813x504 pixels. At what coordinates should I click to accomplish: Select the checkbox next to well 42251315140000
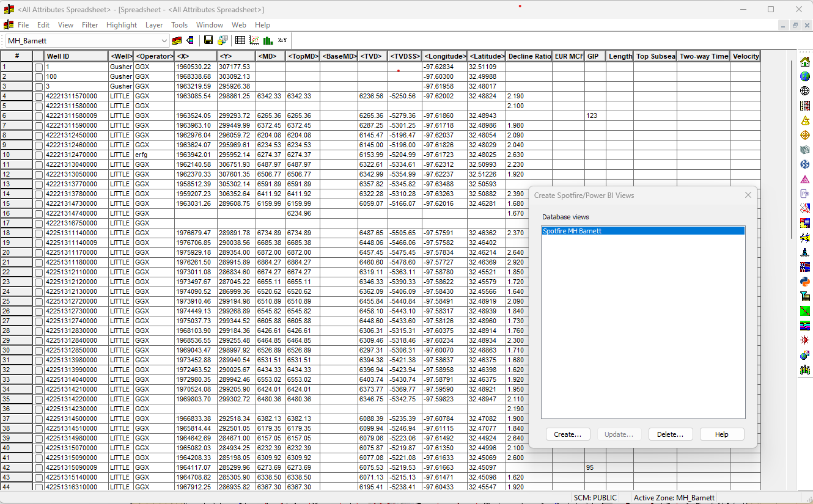coord(39,477)
